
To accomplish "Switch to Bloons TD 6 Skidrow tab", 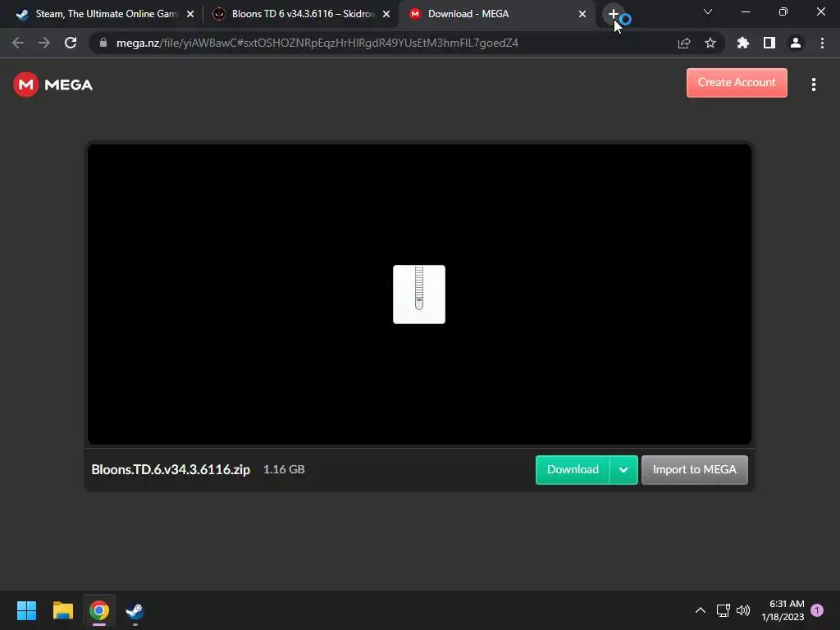I will pos(300,14).
